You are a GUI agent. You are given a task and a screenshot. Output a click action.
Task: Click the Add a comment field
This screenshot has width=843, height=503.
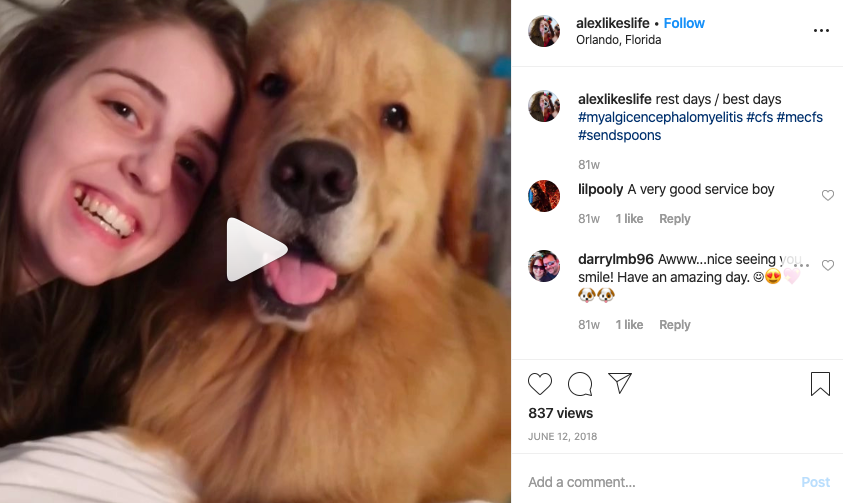[x=661, y=482]
